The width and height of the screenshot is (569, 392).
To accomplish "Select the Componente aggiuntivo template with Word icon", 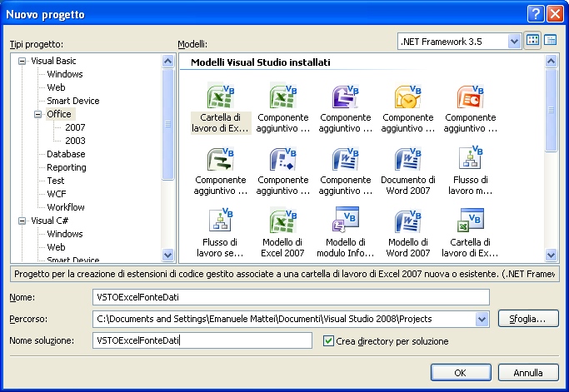I will tap(346, 171).
